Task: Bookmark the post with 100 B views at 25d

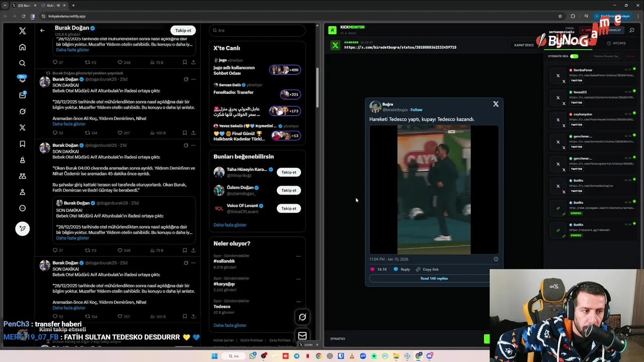Action: [x=185, y=133]
